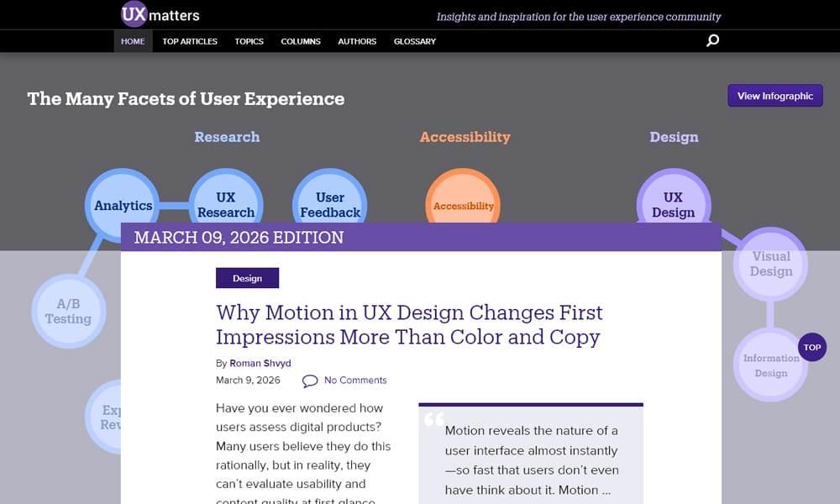
Task: Click the TOP circle button
Action: [811, 347]
